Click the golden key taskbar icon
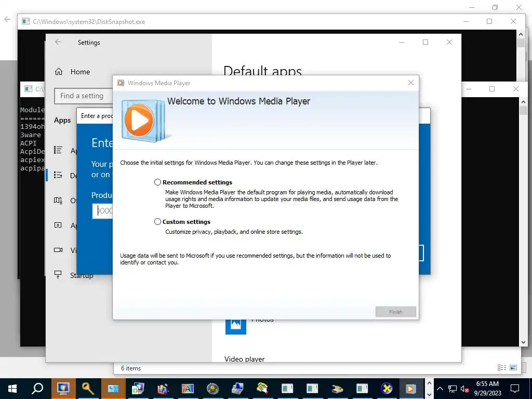Image resolution: width=532 pixels, height=399 pixels. 88,389
